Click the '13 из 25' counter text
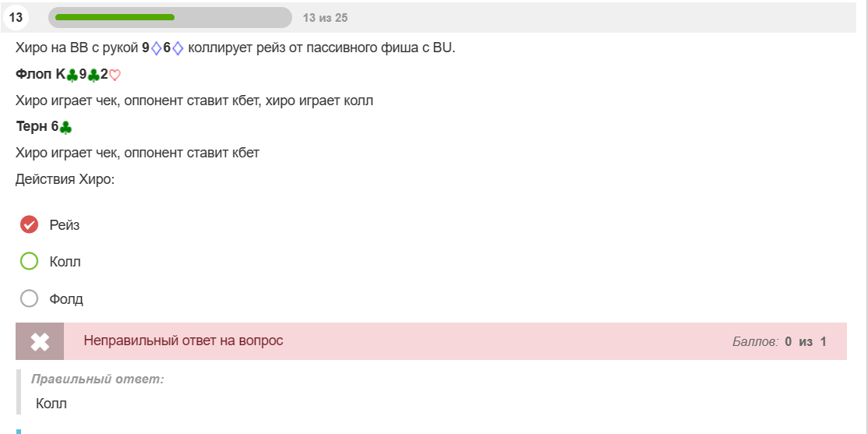This screenshot has height=434, width=868. click(x=325, y=18)
